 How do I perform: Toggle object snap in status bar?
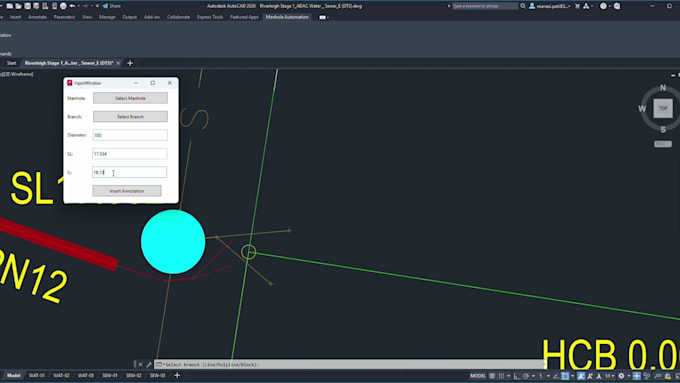click(x=565, y=376)
